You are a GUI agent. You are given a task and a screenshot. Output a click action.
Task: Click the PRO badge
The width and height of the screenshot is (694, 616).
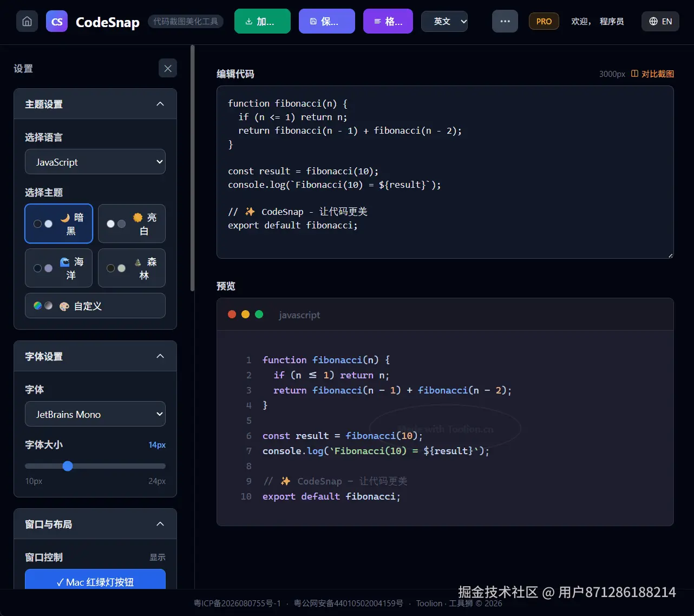pos(544,22)
